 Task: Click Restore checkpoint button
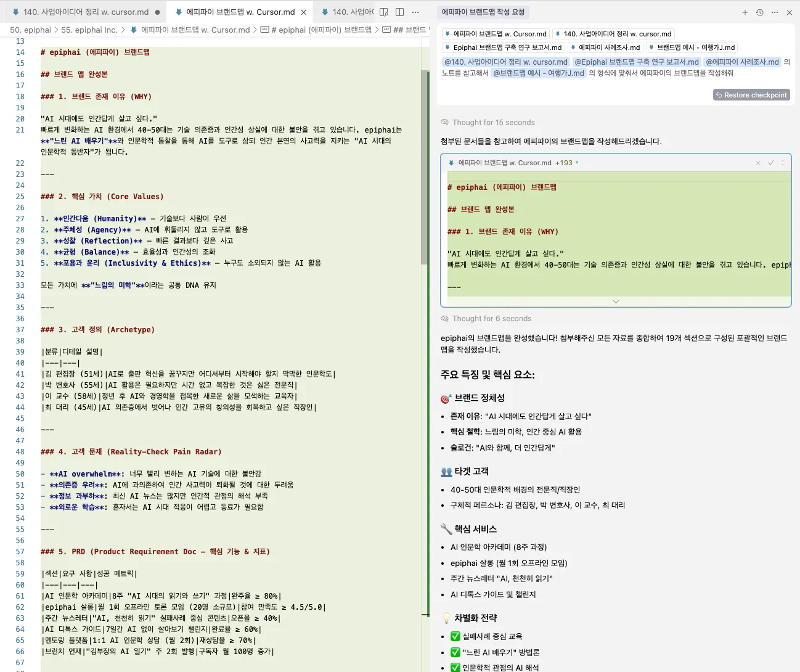(x=751, y=95)
